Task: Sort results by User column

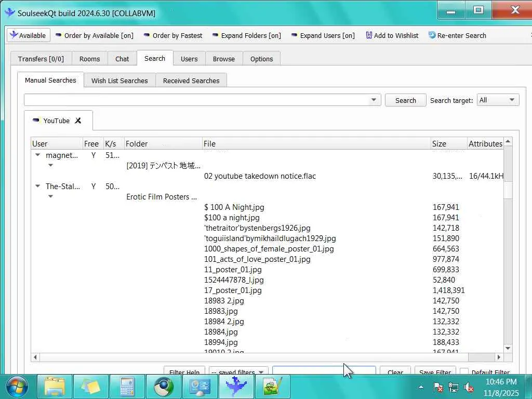Action: pyautogui.click(x=57, y=143)
